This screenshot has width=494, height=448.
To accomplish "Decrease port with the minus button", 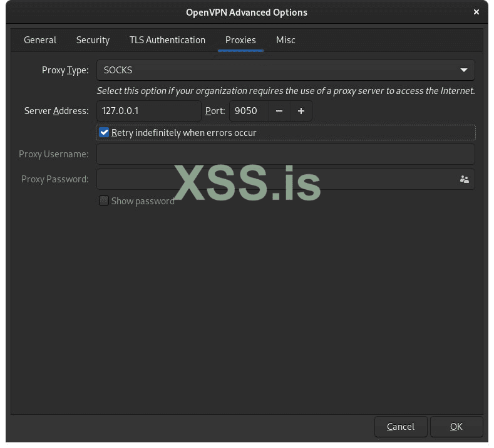I will point(279,111).
